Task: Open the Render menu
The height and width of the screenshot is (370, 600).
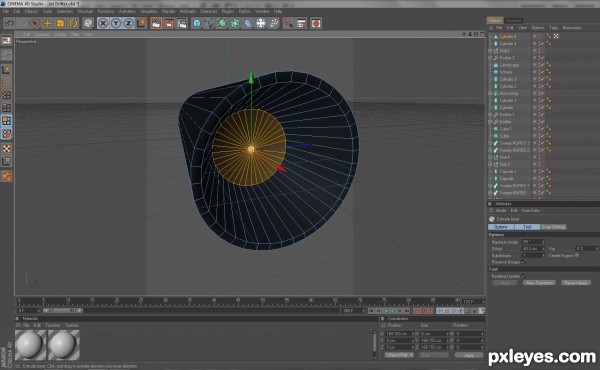Action: tap(168, 11)
